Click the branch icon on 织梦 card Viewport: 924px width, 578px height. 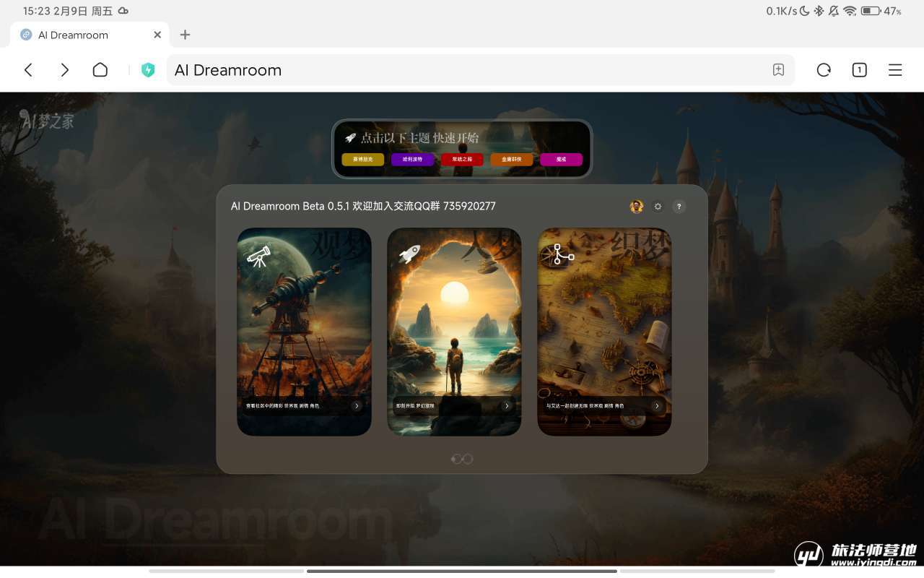(x=559, y=254)
